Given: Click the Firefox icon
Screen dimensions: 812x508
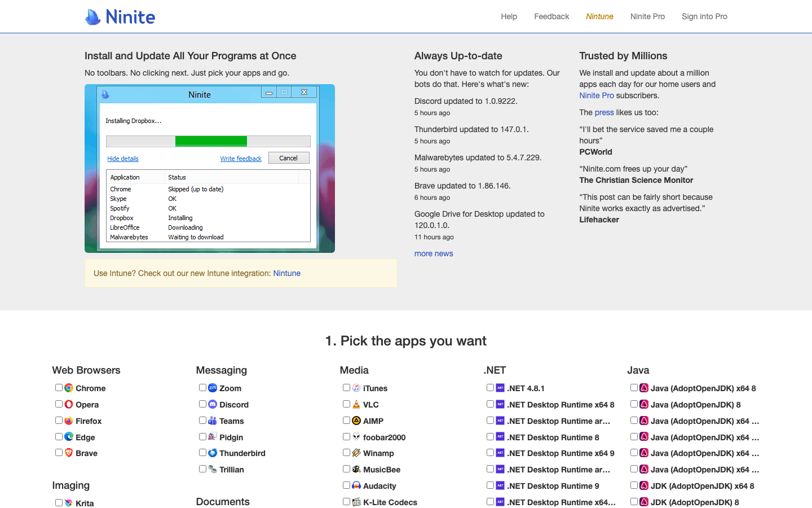Looking at the screenshot, I should tap(68, 421).
